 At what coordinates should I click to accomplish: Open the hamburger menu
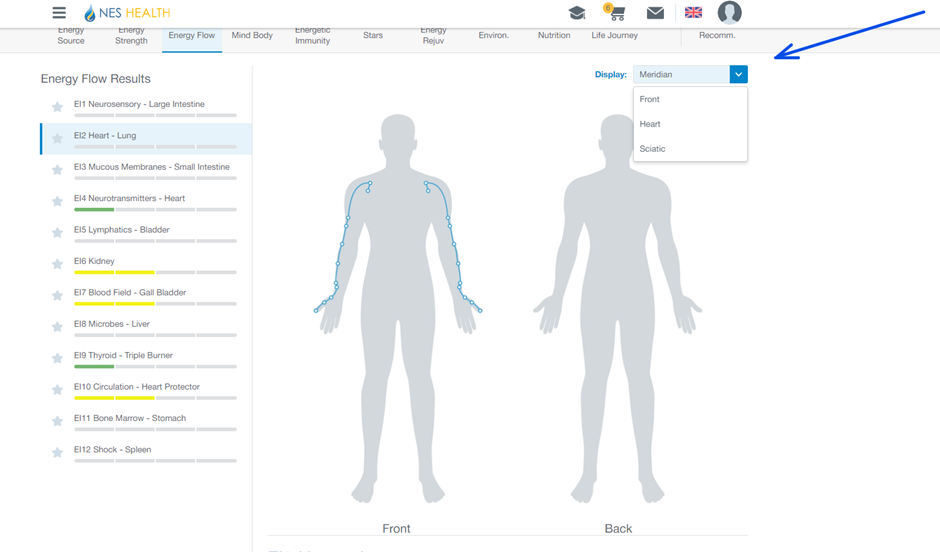[x=59, y=13]
